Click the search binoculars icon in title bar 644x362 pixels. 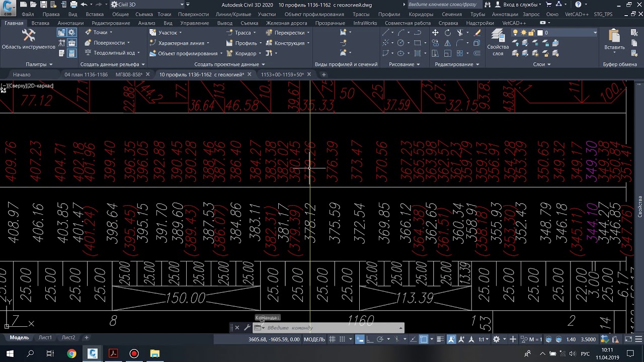point(488,5)
